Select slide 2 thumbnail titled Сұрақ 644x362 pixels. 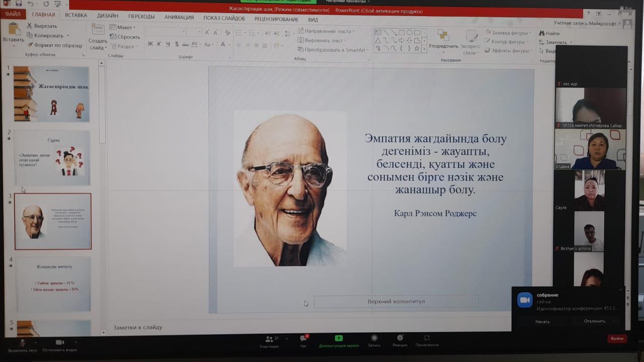52,158
